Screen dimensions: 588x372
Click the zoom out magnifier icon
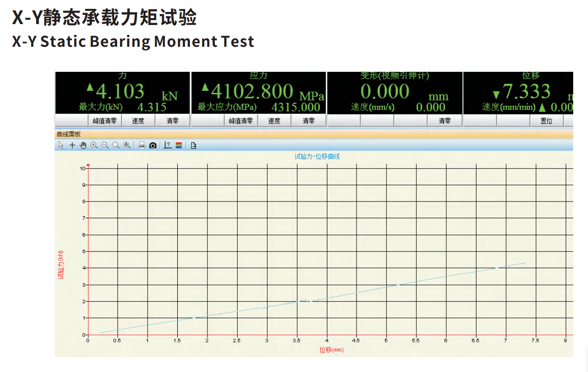(x=105, y=145)
